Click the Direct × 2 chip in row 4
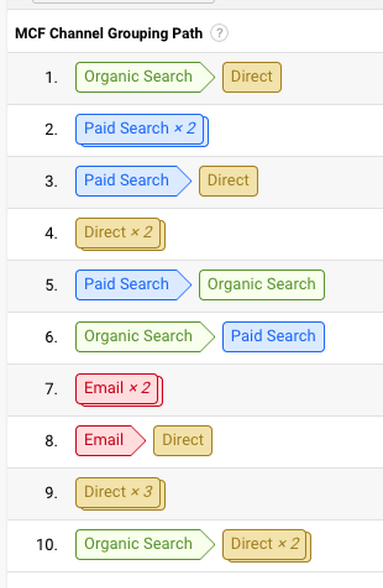383x588 pixels. [118, 233]
